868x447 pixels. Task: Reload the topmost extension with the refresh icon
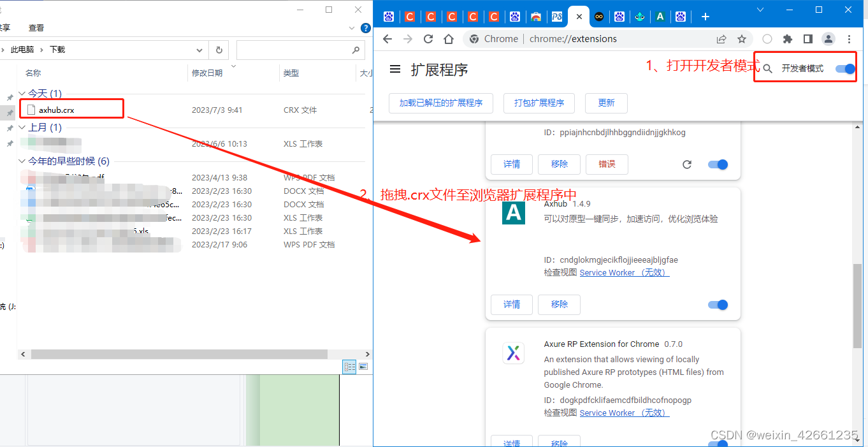[x=686, y=164]
